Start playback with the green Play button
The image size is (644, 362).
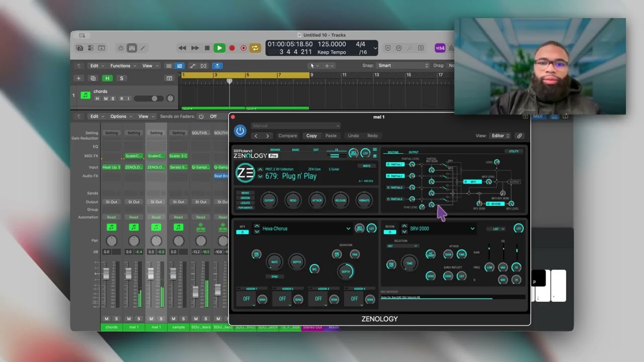click(x=219, y=48)
